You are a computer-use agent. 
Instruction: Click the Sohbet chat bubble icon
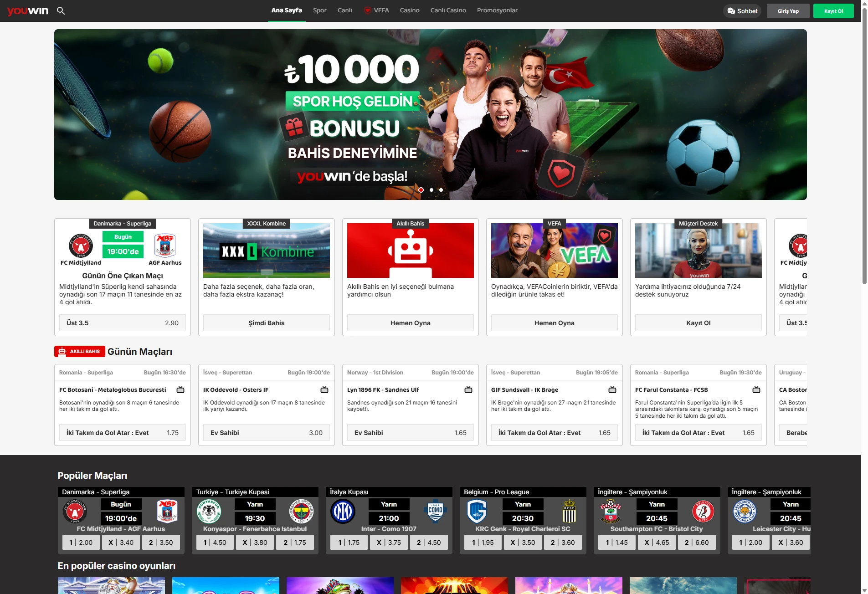pos(731,11)
